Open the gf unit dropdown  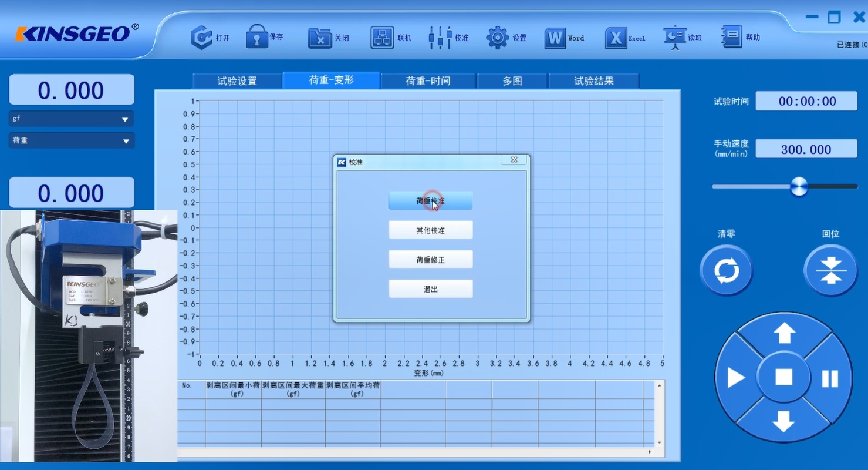[71, 118]
